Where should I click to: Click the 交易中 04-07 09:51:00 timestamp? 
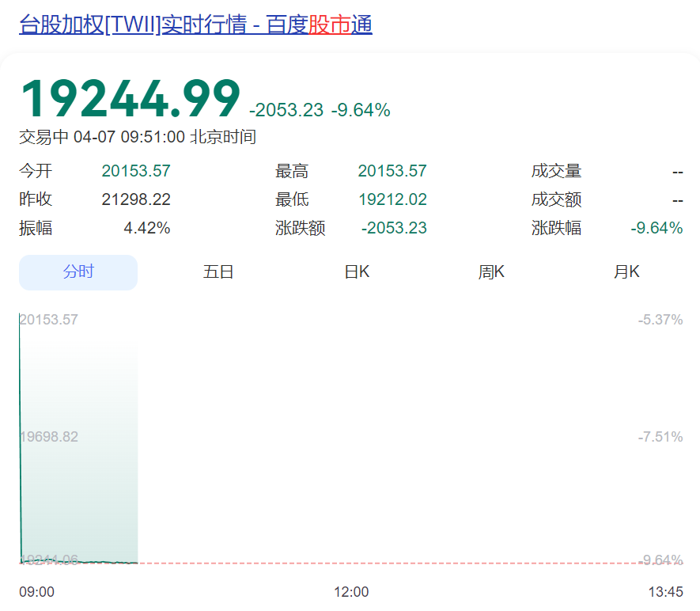[138, 137]
